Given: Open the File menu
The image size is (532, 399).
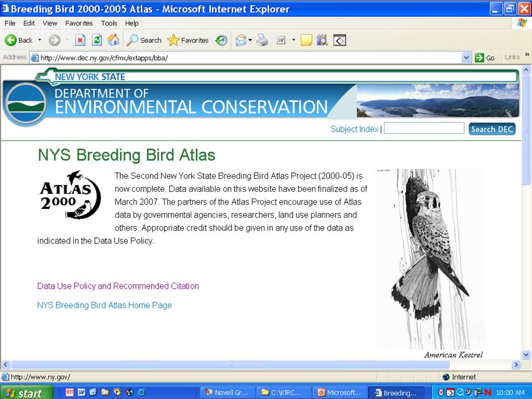Looking at the screenshot, I should coord(10,23).
